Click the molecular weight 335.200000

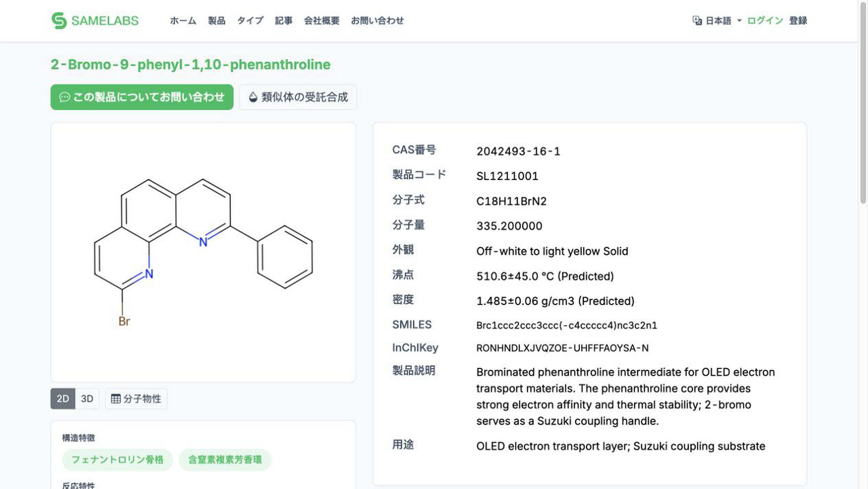(x=509, y=226)
